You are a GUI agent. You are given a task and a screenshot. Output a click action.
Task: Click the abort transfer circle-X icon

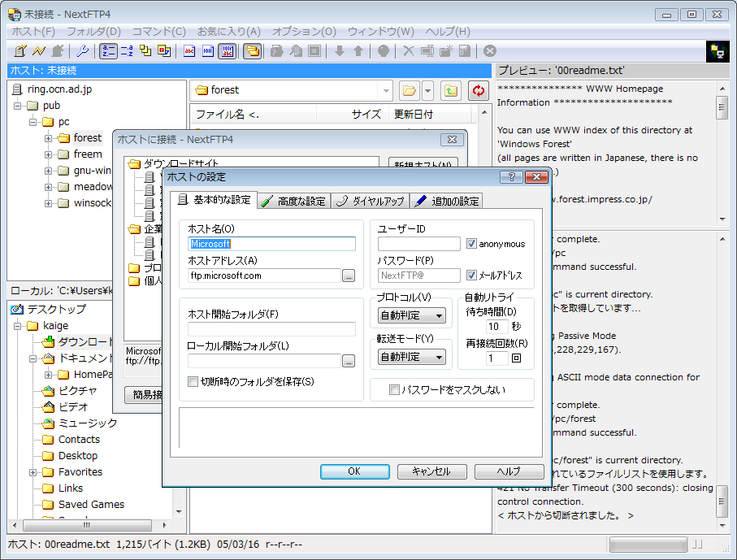(x=490, y=50)
